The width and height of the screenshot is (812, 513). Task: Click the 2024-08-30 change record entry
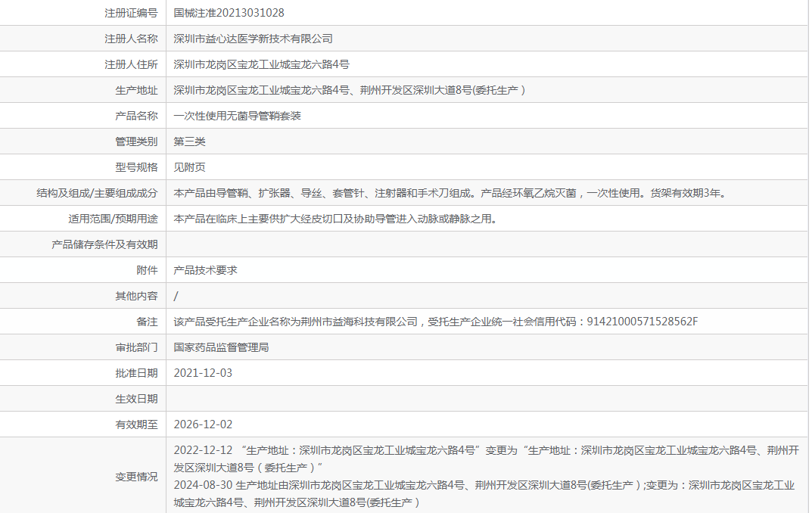point(484,494)
